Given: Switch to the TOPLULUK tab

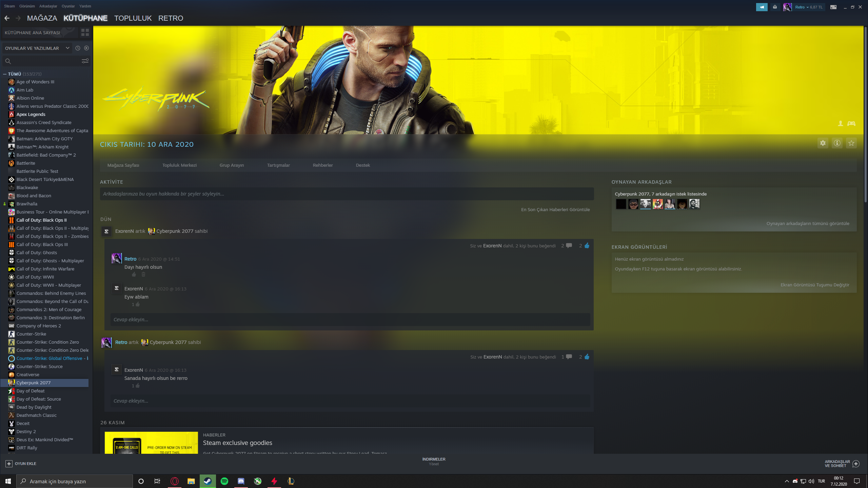Looking at the screenshot, I should (x=133, y=18).
